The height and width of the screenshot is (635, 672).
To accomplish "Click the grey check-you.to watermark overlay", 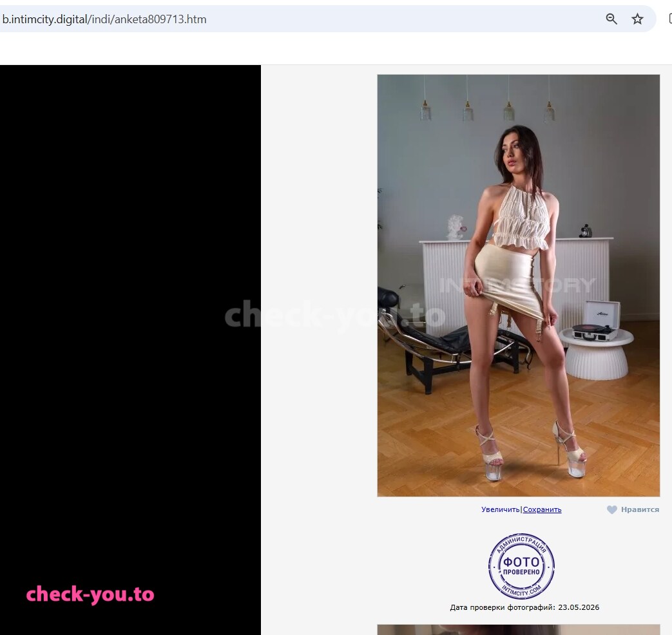I will coord(335,316).
